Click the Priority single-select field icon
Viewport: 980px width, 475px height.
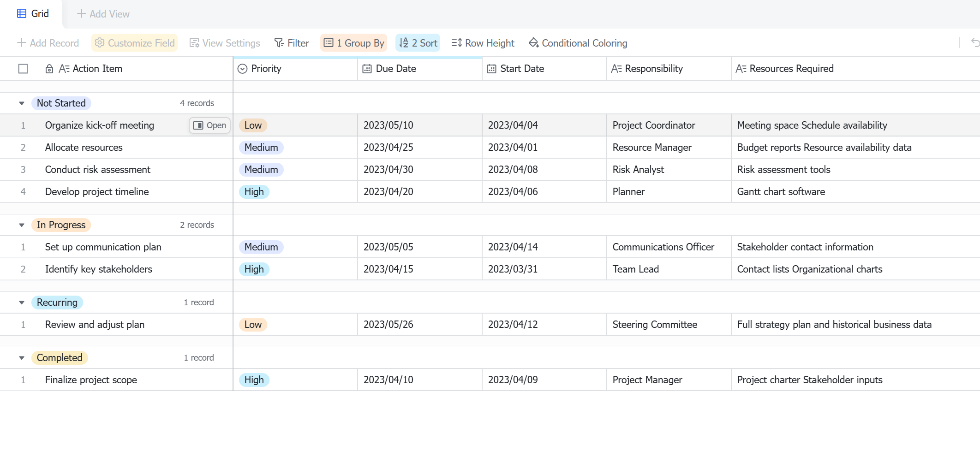[x=242, y=69]
